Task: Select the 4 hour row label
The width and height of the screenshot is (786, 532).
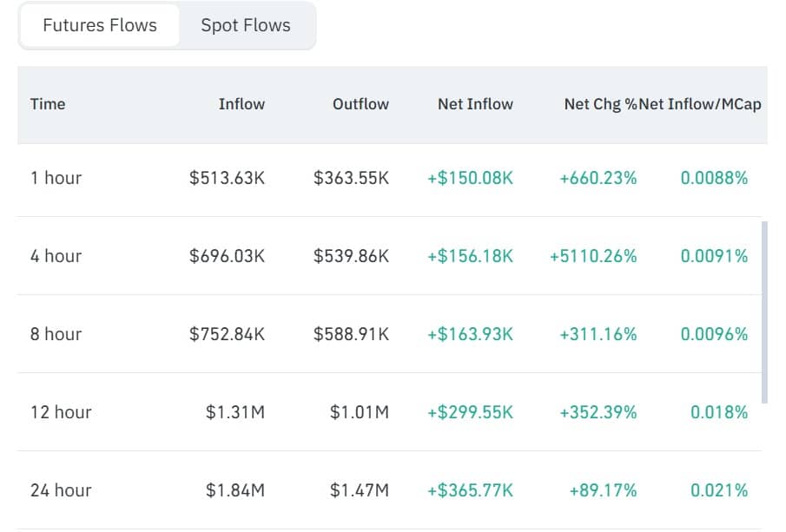Action: click(x=56, y=256)
